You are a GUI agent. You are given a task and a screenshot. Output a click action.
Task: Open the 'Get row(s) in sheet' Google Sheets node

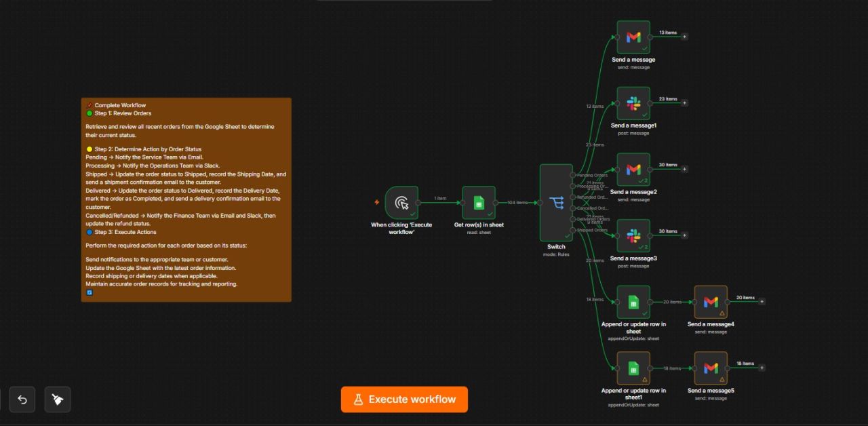coord(479,203)
